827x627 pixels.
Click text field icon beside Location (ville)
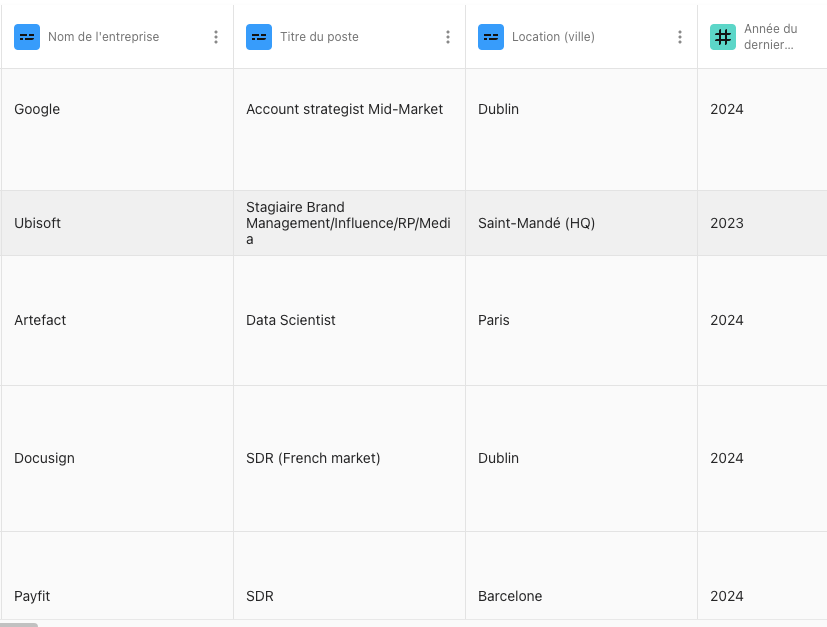point(491,37)
